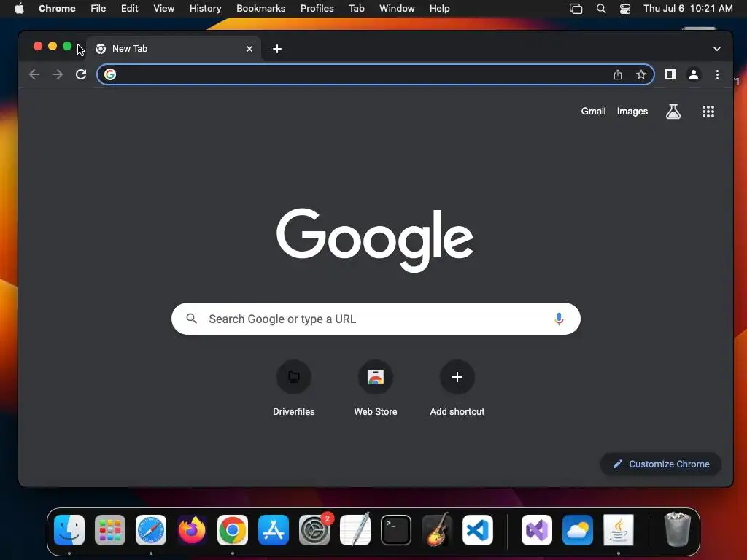The height and width of the screenshot is (560, 747).
Task: Select the New Tab tab
Action: pos(174,49)
